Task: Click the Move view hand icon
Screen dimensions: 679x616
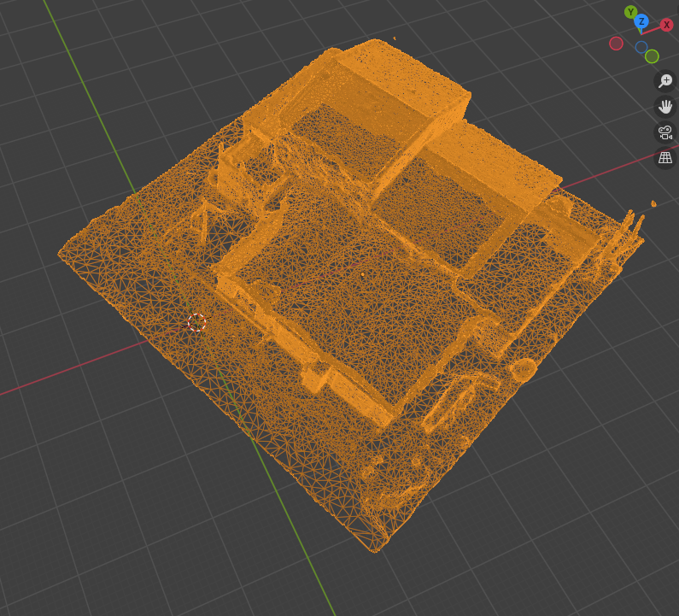Action: 665,107
